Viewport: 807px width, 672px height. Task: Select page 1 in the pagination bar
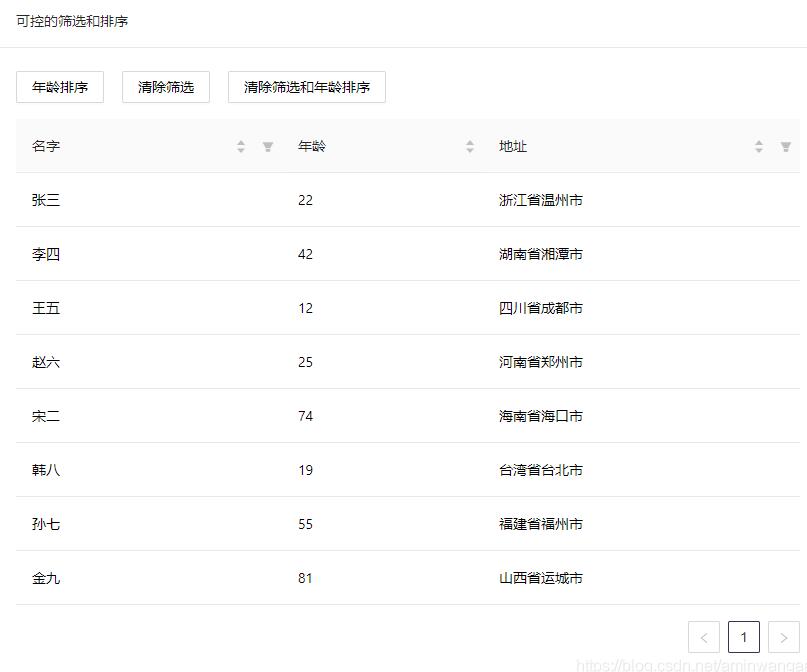tap(744, 637)
